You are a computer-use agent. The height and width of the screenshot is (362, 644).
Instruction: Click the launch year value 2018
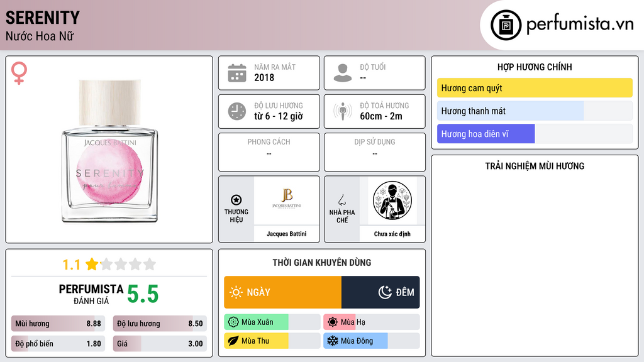(x=264, y=77)
